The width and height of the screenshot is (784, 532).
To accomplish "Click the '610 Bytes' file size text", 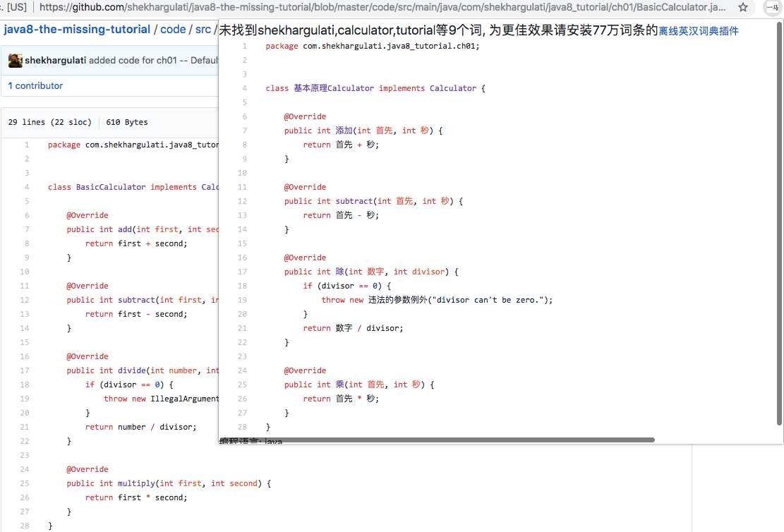I will [x=127, y=122].
